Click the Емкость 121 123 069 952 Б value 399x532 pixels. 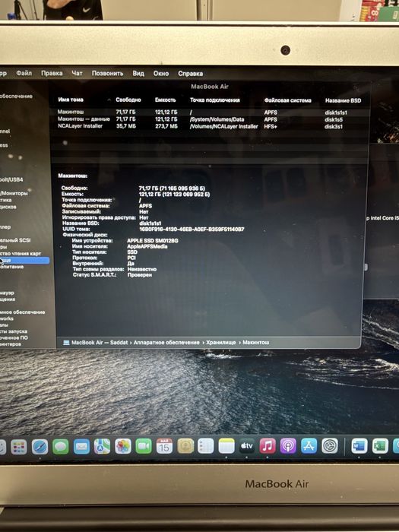[x=174, y=195]
